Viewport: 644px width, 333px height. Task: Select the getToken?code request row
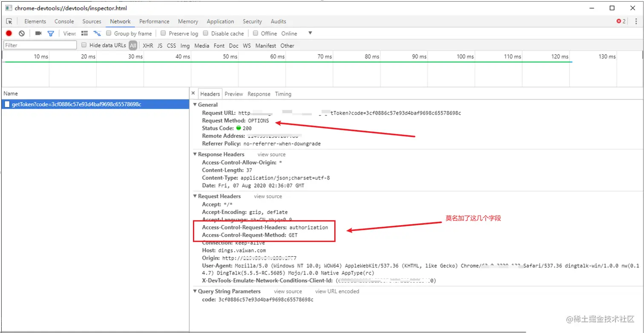(95, 104)
